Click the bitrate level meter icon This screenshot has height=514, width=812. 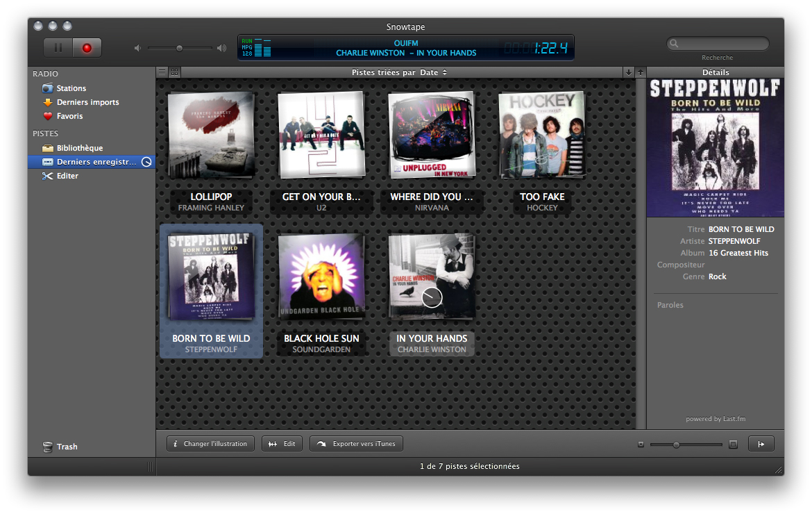(x=263, y=48)
